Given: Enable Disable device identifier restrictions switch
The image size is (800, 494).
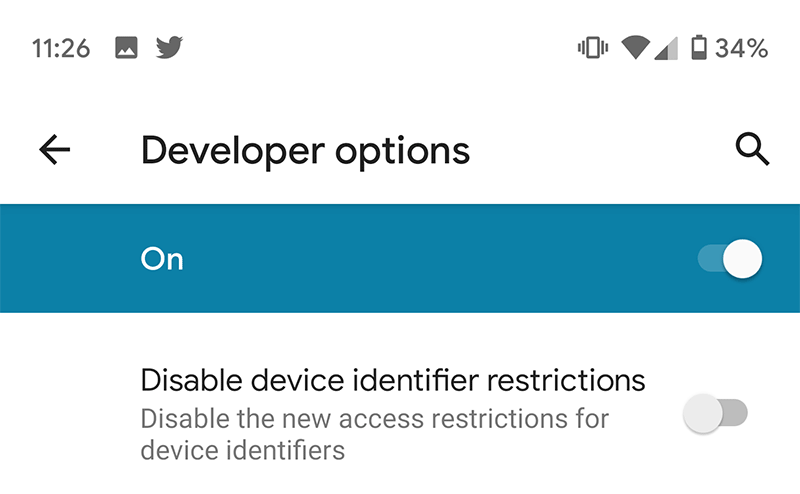Looking at the screenshot, I should 716,413.
